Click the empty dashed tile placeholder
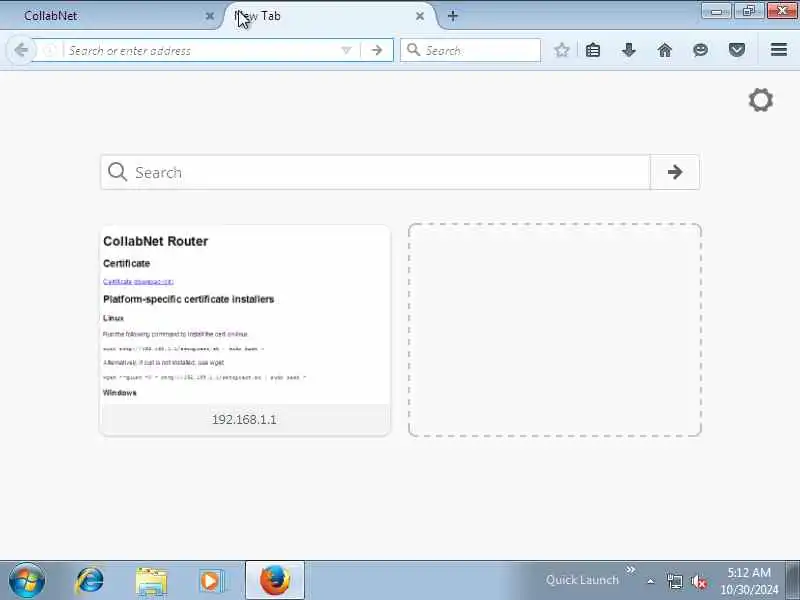The height and width of the screenshot is (600, 800). tap(555, 330)
